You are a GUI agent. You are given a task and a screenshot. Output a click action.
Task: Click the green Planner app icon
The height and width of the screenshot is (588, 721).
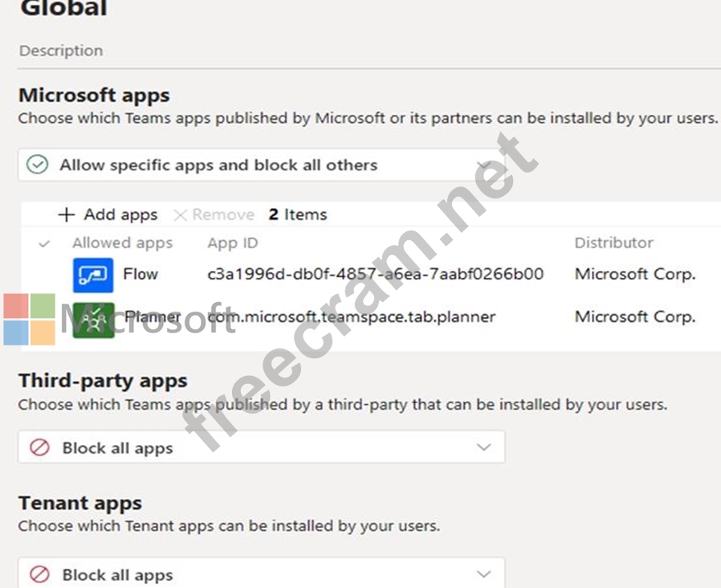pos(93,319)
